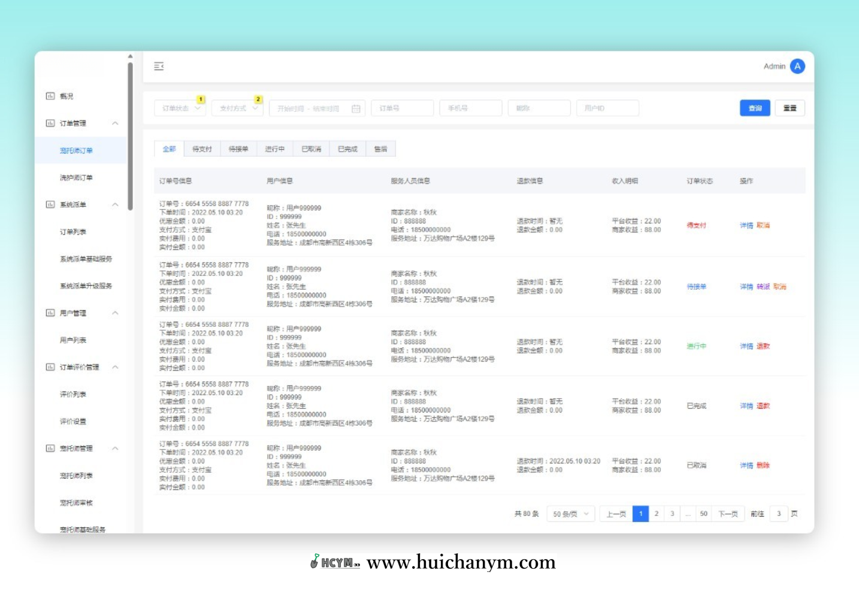This screenshot has width=859, height=616.
Task: Click the sidebar scroll-up arrow
Action: coord(130,56)
